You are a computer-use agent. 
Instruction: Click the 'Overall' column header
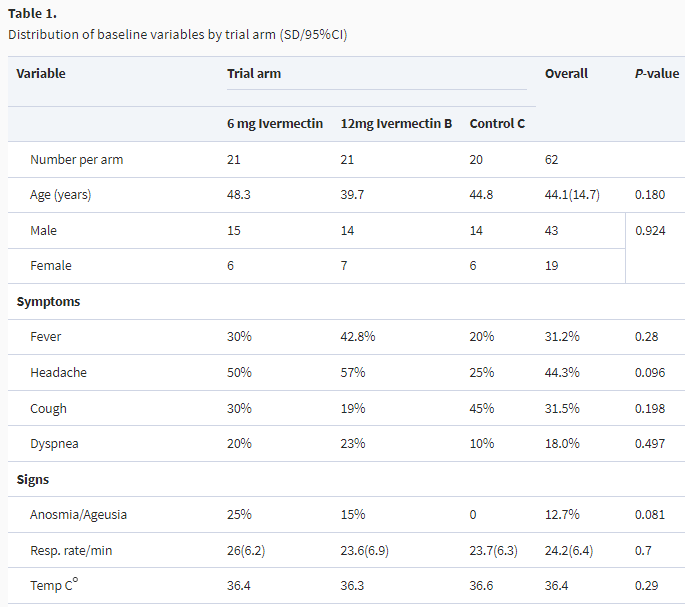click(566, 73)
